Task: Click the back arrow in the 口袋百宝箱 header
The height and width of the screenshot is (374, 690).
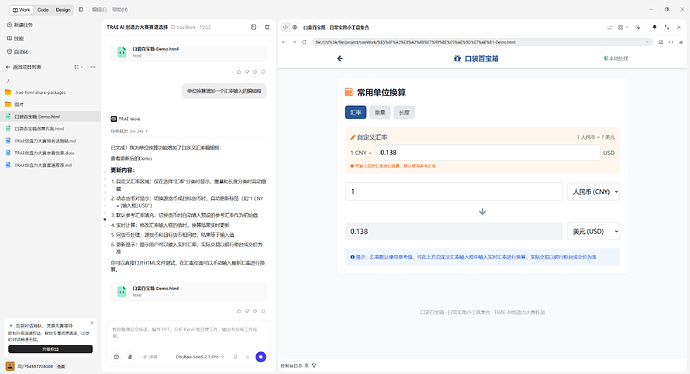Action: coord(340,59)
